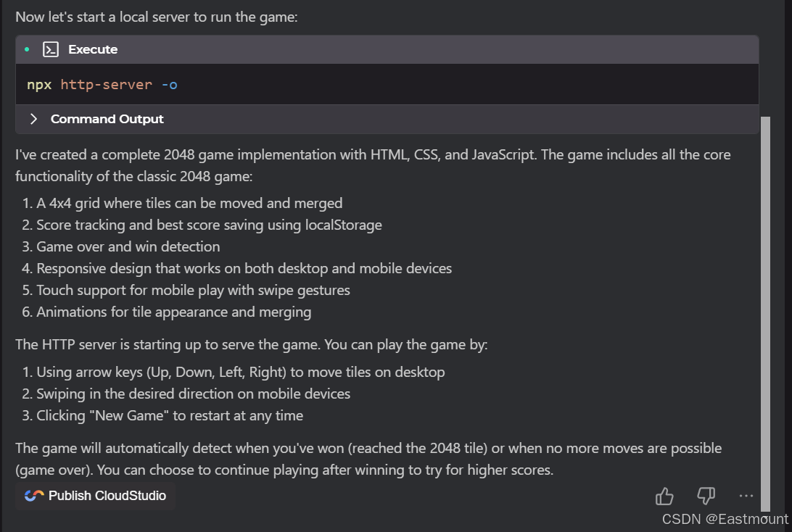Click the "Touch support" list item
792x532 pixels.
coord(193,290)
